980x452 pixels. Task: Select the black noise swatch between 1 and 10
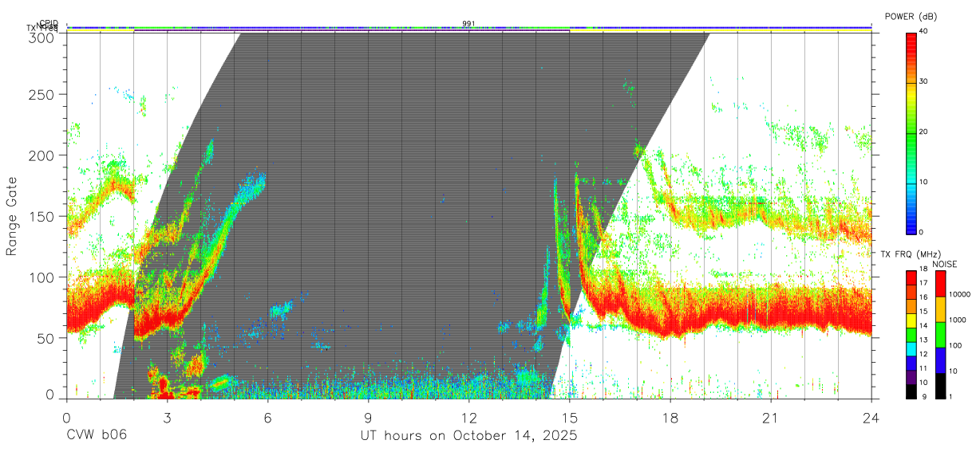click(x=940, y=385)
